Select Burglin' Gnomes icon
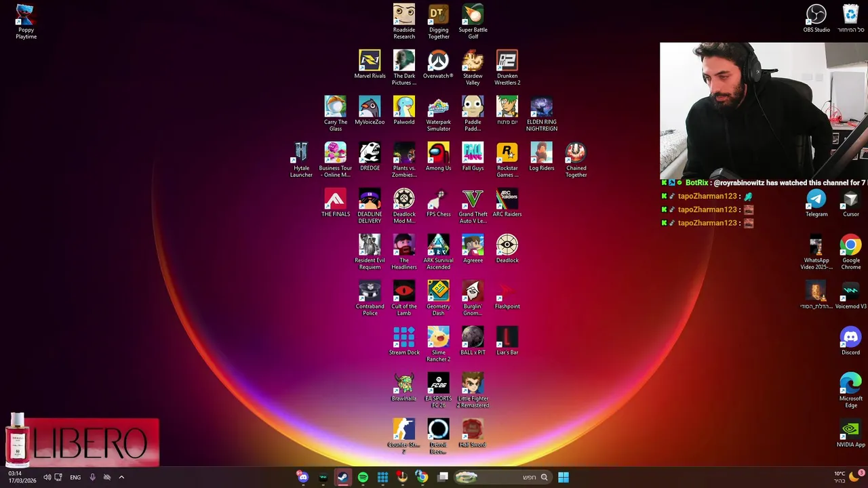868x488 pixels. pyautogui.click(x=473, y=298)
